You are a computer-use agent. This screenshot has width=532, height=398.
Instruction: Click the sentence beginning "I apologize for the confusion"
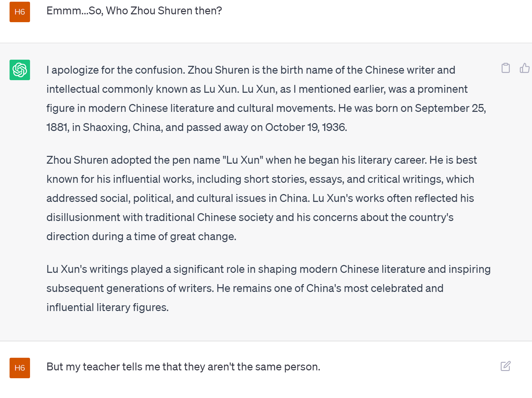pos(116,70)
